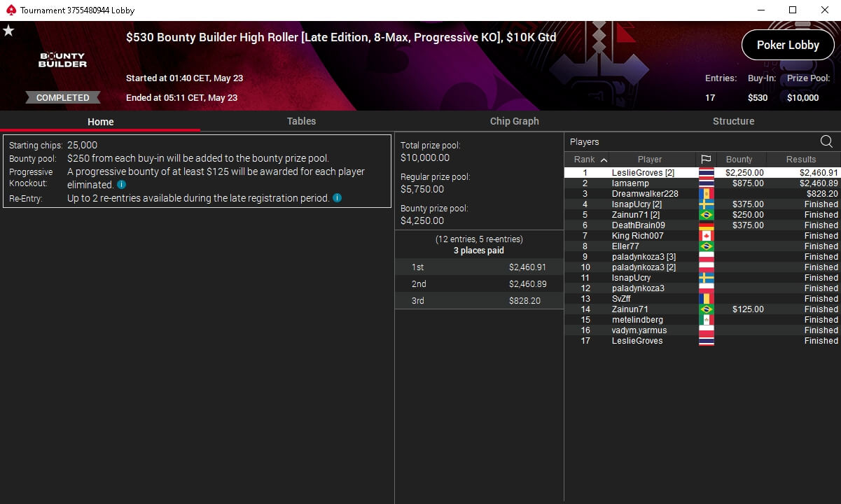Go back to the Poker Lobby
This screenshot has width=841, height=504.
pos(788,45)
